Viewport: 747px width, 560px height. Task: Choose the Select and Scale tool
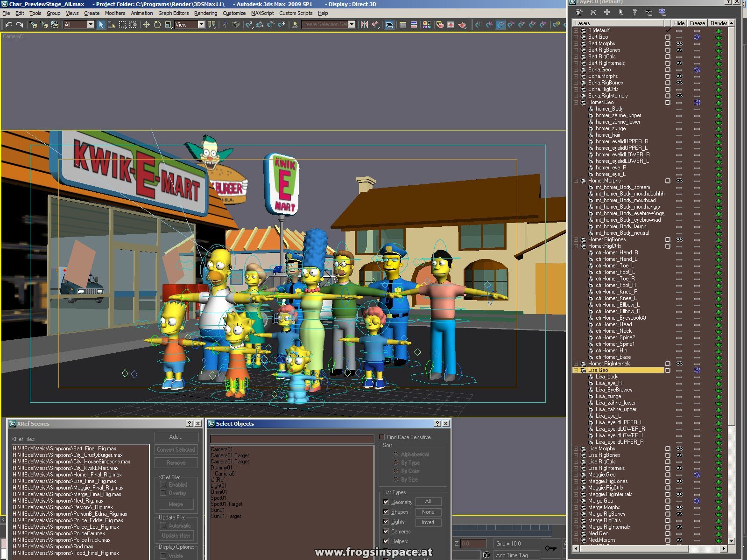pyautogui.click(x=169, y=24)
